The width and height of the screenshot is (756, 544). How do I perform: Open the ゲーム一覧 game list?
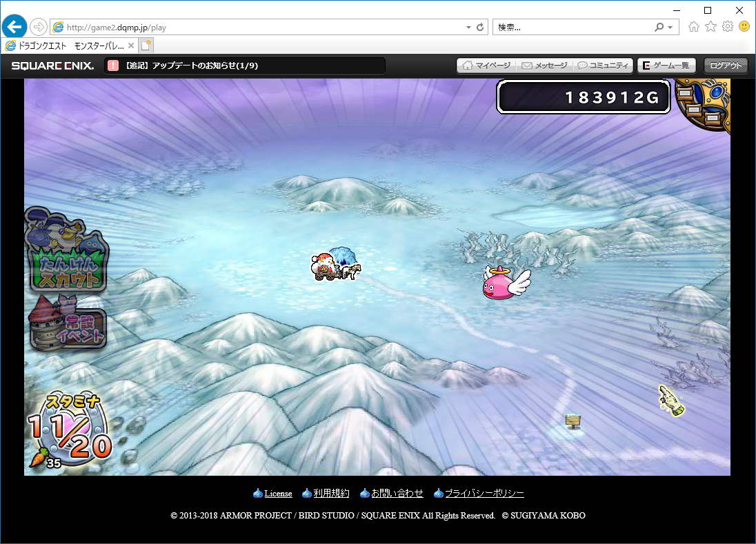(x=665, y=66)
